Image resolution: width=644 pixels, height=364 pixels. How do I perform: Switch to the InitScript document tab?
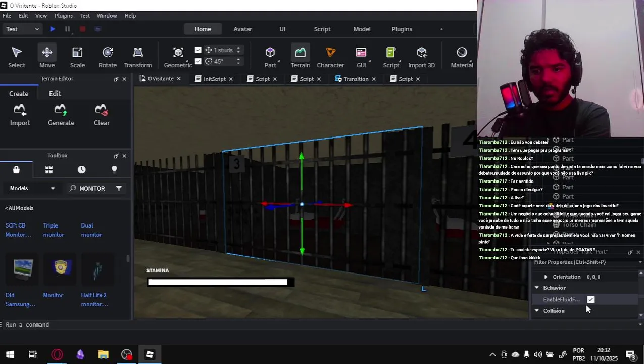[x=214, y=79]
